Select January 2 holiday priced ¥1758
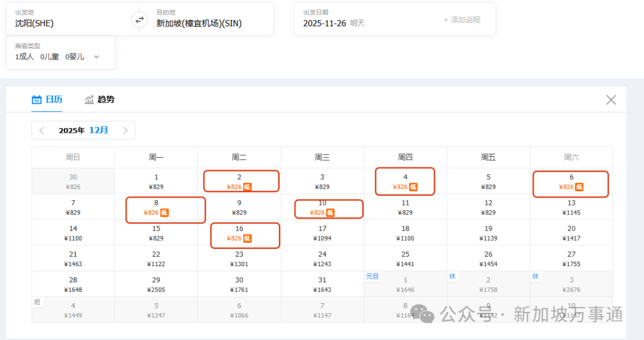644x340 pixels. coord(488,285)
